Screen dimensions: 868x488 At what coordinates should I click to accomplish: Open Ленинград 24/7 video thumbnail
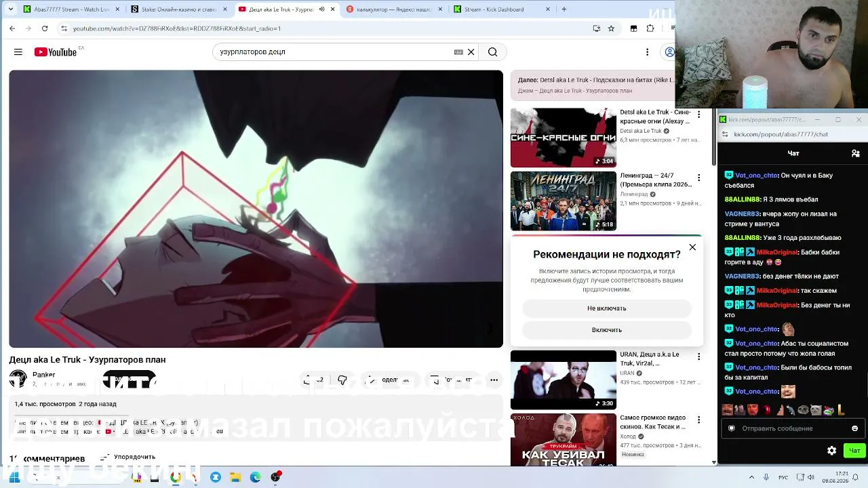pyautogui.click(x=564, y=201)
